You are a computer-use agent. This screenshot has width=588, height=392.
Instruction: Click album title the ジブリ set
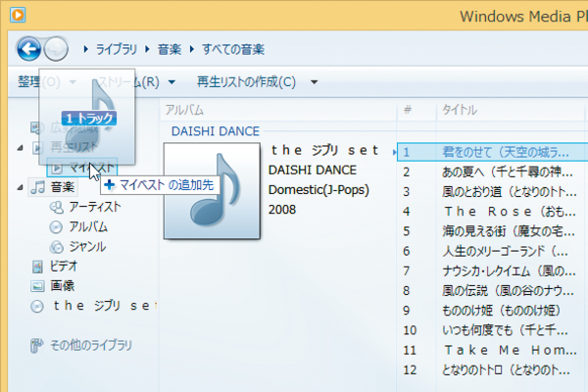(x=324, y=150)
